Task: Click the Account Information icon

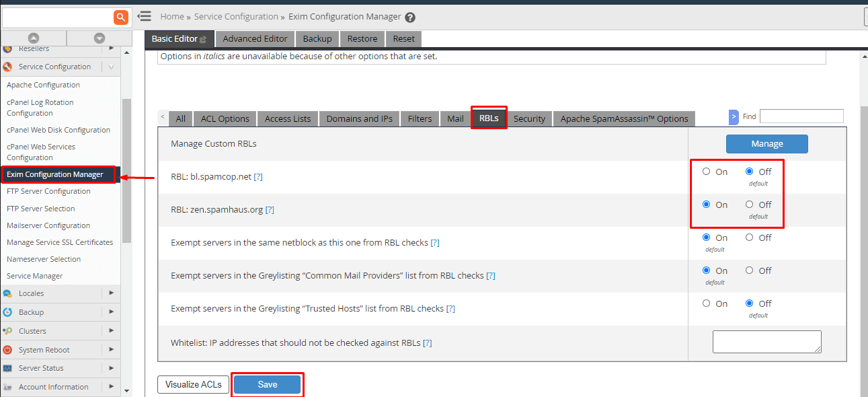Action: pos(7,387)
